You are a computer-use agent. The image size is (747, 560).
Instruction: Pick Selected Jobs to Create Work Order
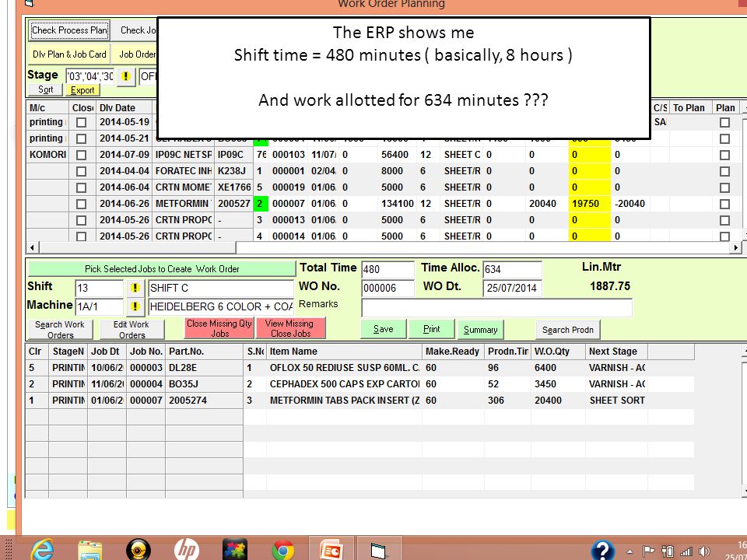coord(162,269)
